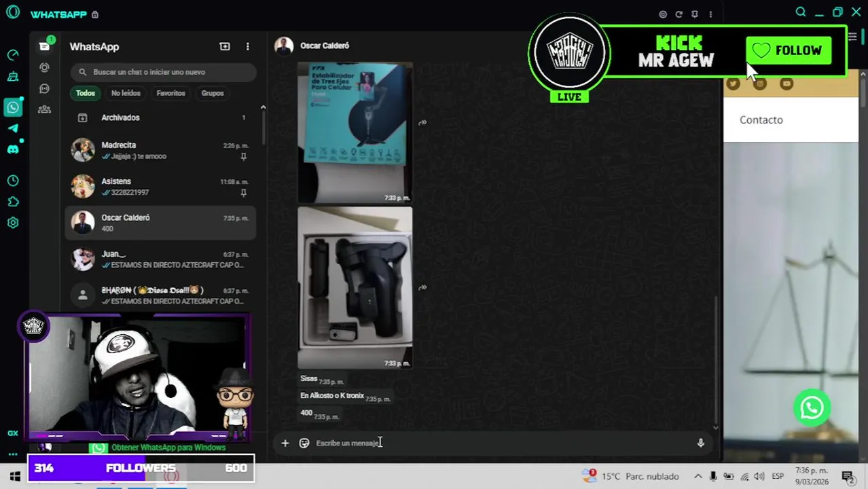Open the Asistens chat

point(160,186)
